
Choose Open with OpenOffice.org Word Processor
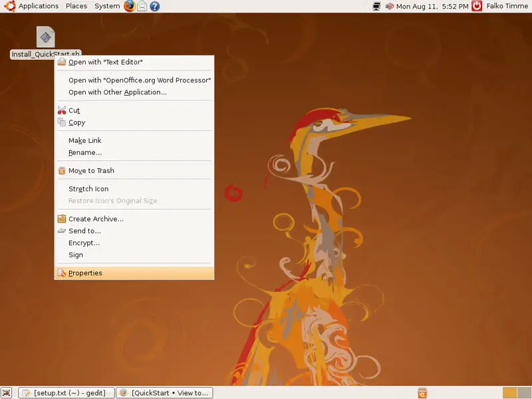[134, 80]
